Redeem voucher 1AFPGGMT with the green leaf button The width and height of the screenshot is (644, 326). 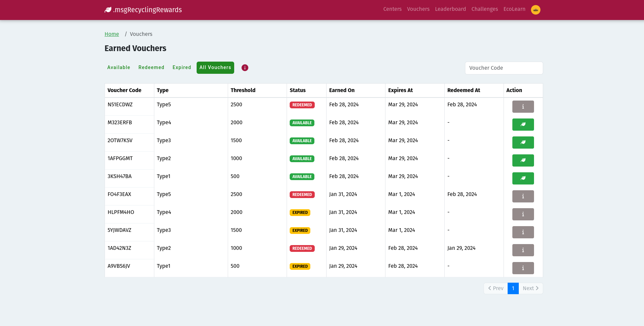(x=523, y=160)
